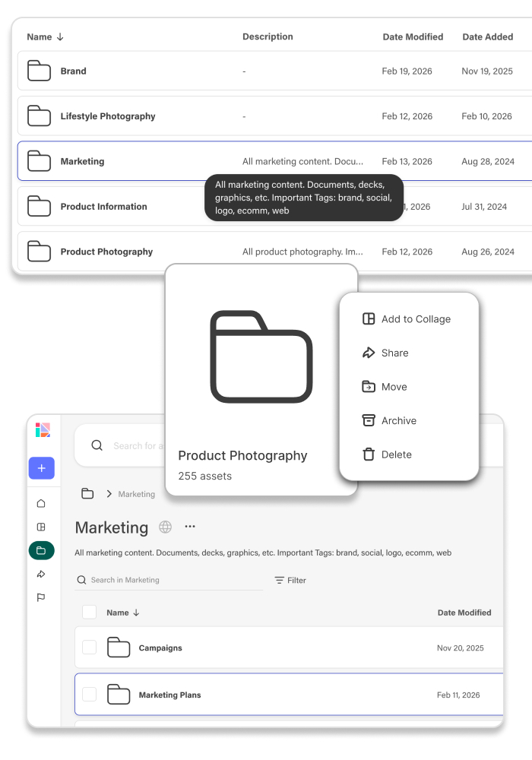The image size is (532, 760).
Task: Click the Add to Collage icon
Action: coord(369,318)
